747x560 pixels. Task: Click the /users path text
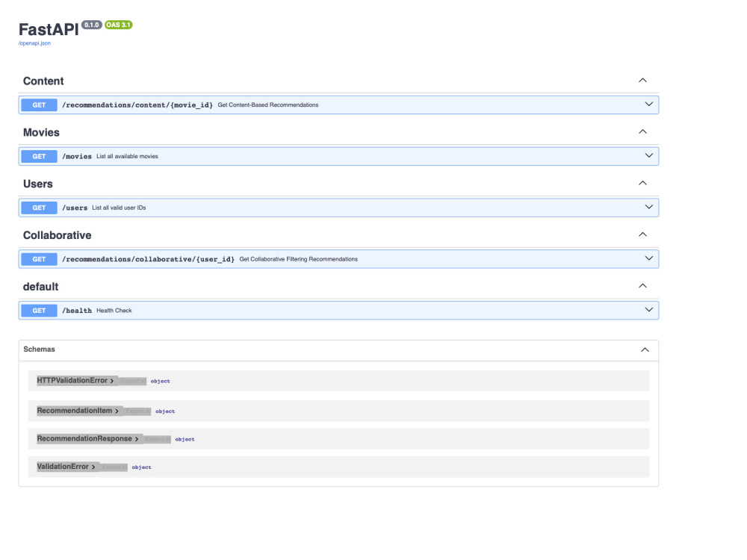pos(75,208)
